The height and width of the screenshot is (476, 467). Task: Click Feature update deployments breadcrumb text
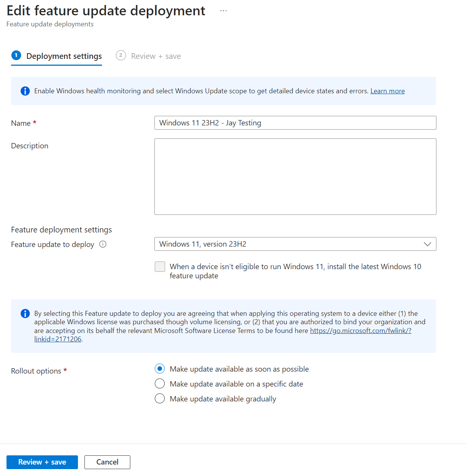point(50,24)
